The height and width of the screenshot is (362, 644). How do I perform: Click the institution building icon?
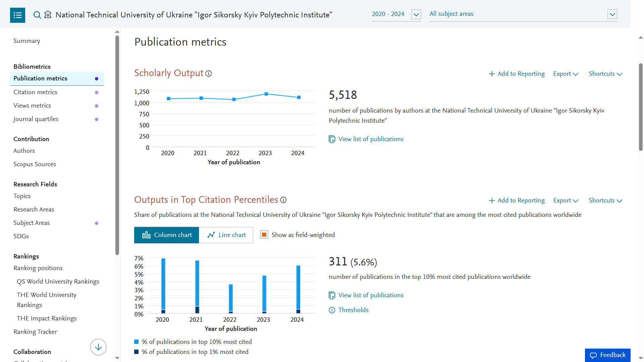tap(48, 15)
